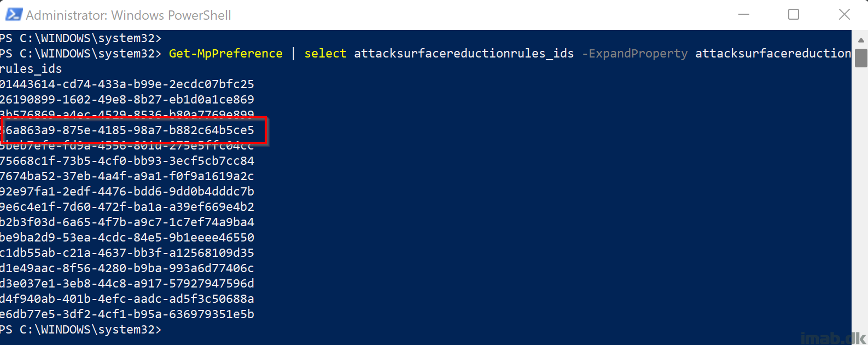The height and width of the screenshot is (345, 868).
Task: Click the Get-MpPreference command text
Action: 226,54
